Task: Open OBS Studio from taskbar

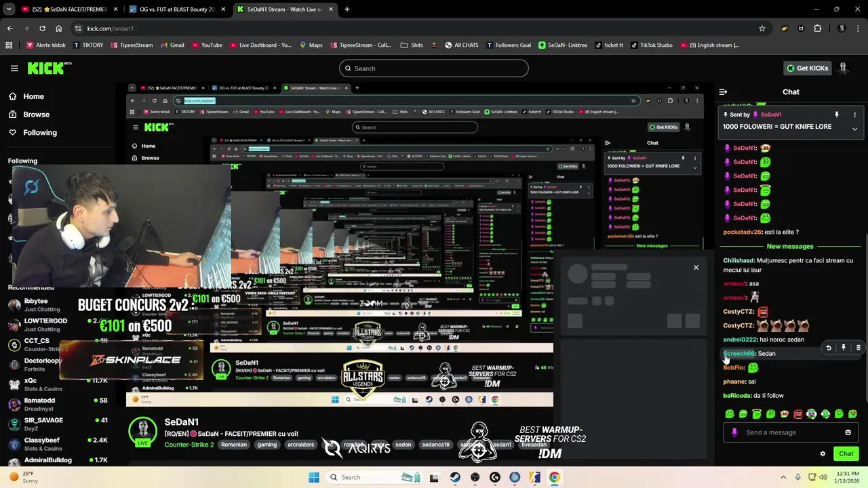Action: [x=475, y=477]
